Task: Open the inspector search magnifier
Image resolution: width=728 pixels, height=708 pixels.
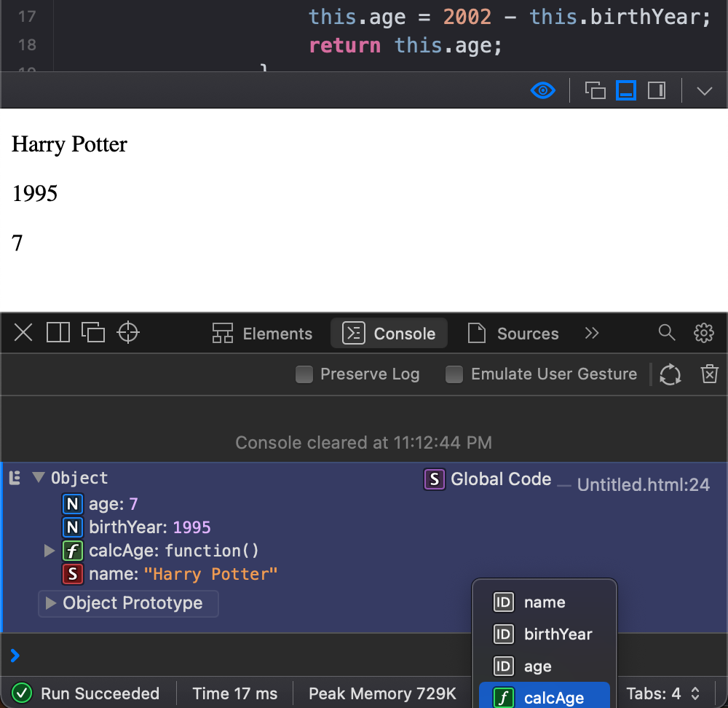Action: (667, 333)
